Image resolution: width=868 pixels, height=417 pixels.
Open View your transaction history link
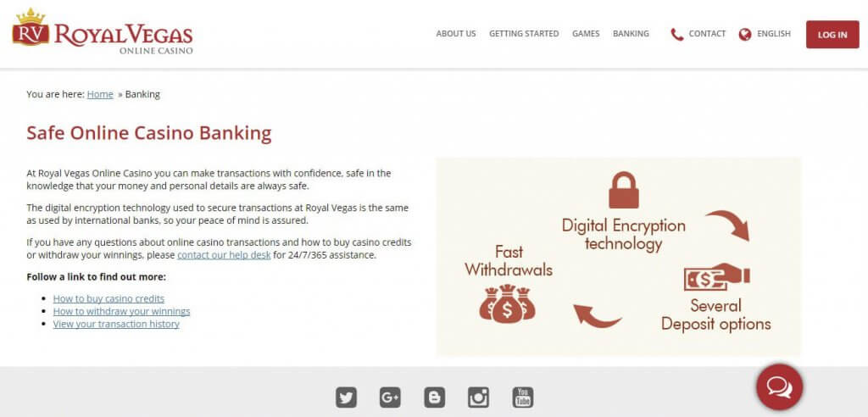pos(116,324)
